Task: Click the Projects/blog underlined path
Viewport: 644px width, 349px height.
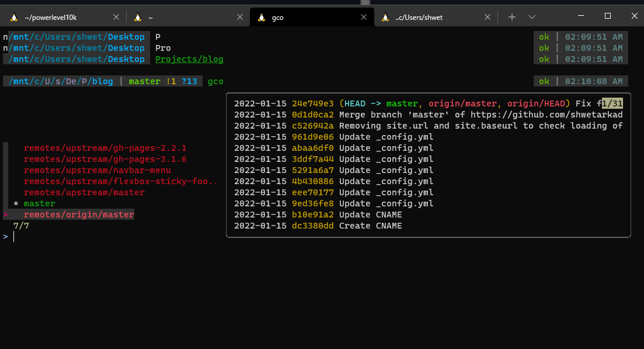Action: pos(189,59)
